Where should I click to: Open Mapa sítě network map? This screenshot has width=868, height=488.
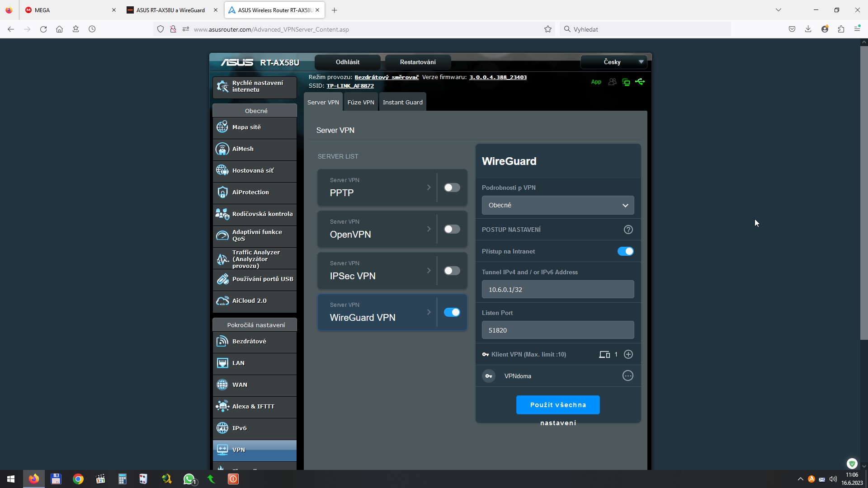click(x=255, y=127)
